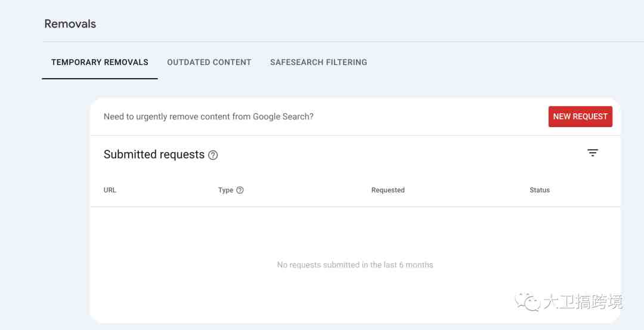Image resolution: width=644 pixels, height=330 pixels.
Task: Open the Outdated Content tab
Action: click(209, 62)
